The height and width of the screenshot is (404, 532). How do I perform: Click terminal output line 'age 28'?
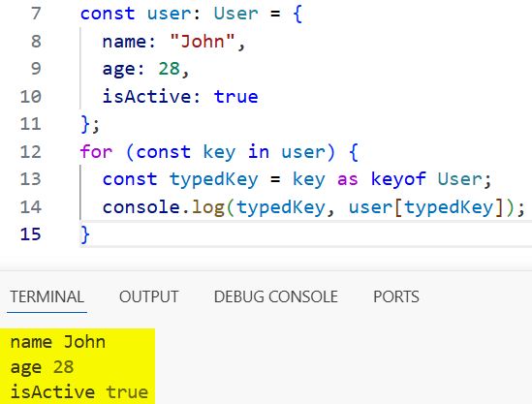click(x=42, y=367)
